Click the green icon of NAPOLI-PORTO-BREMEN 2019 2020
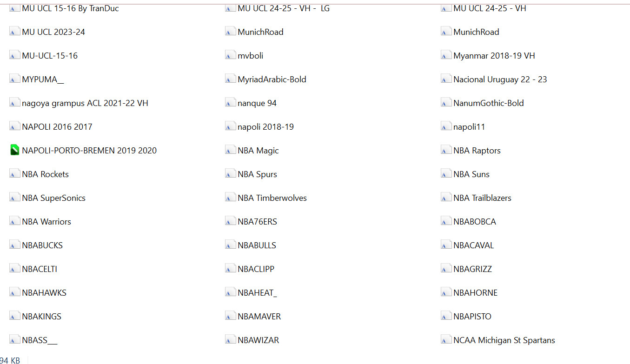 pos(14,150)
